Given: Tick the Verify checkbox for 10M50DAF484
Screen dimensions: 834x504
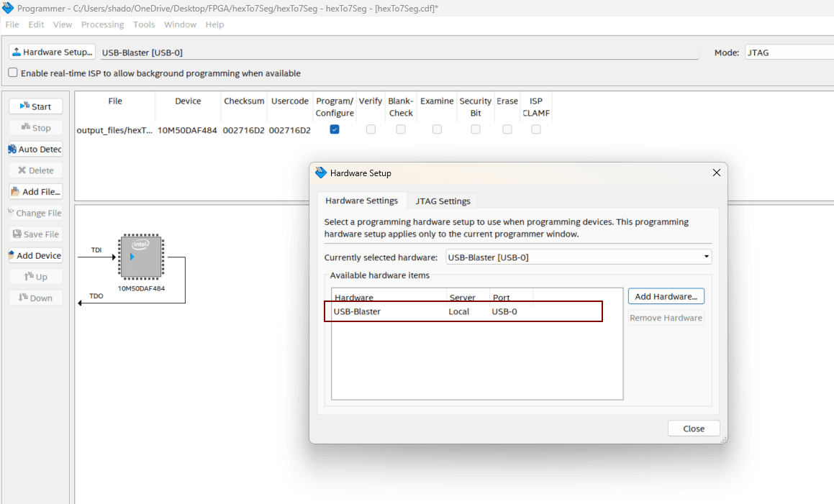Looking at the screenshot, I should (x=371, y=129).
